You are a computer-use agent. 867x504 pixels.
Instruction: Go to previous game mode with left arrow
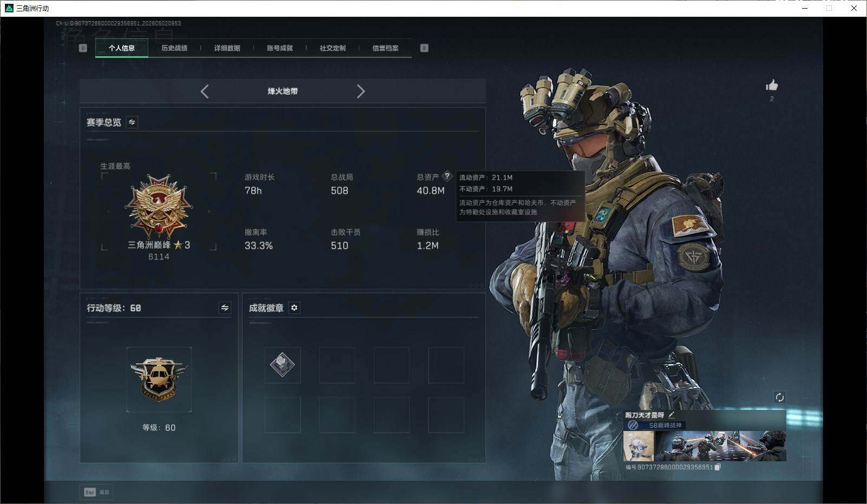coord(205,91)
